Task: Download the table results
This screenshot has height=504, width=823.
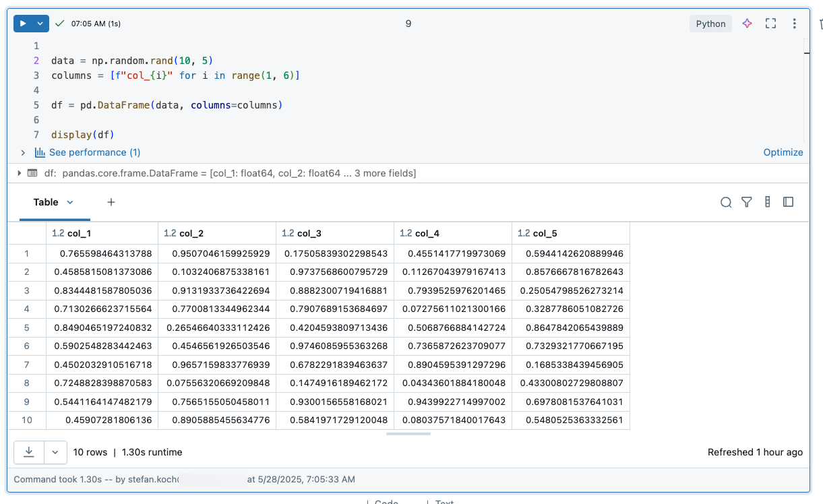Action: (x=29, y=452)
